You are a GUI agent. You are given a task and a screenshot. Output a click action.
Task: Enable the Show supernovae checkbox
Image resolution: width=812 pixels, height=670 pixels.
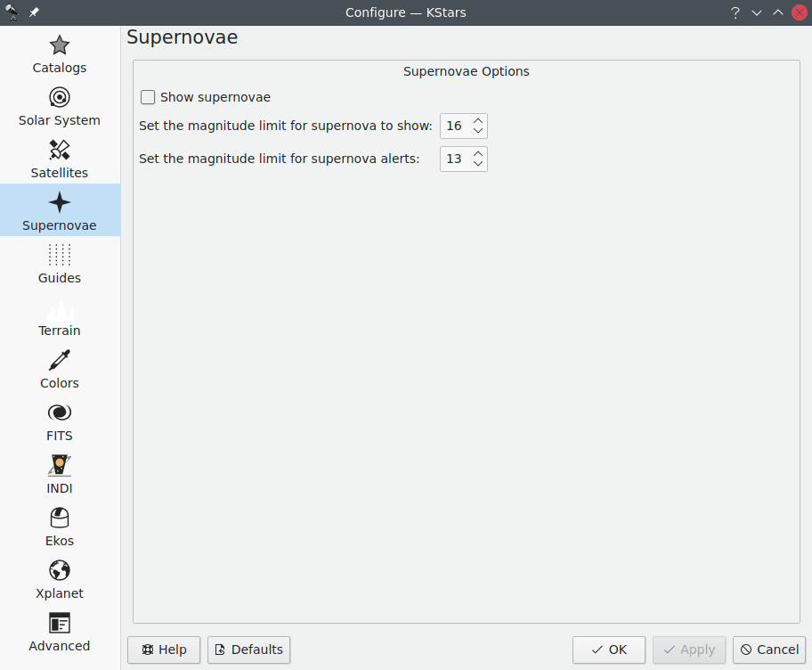click(147, 97)
